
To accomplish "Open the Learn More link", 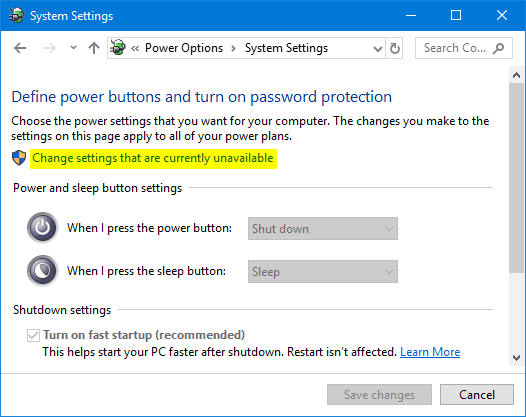I will click(x=430, y=352).
